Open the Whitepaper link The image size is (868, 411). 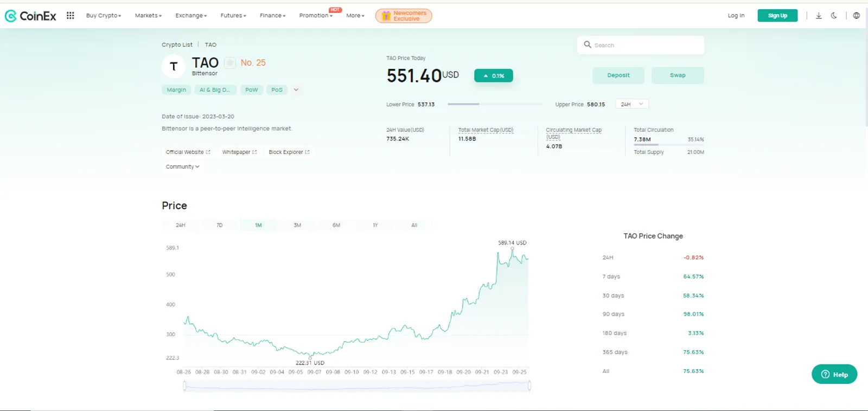tap(239, 152)
